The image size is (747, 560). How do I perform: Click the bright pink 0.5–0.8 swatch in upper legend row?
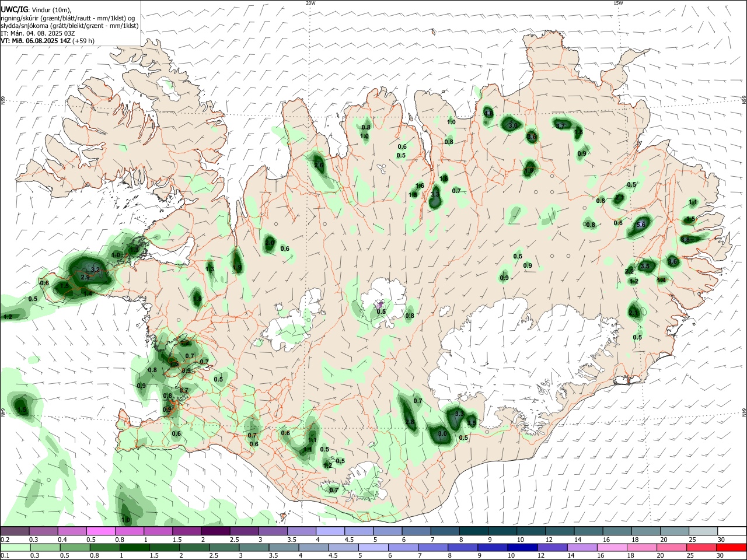[101, 531]
